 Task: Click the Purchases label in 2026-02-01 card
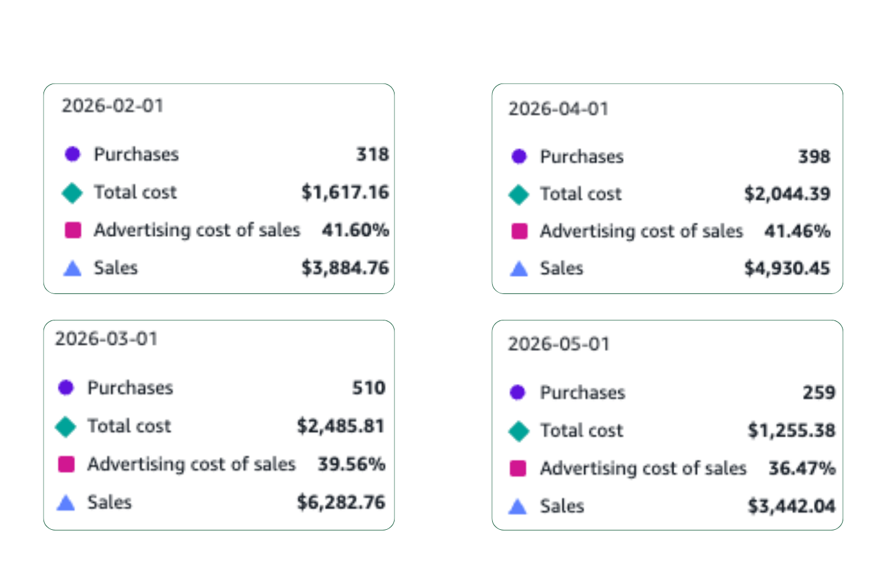click(x=136, y=154)
